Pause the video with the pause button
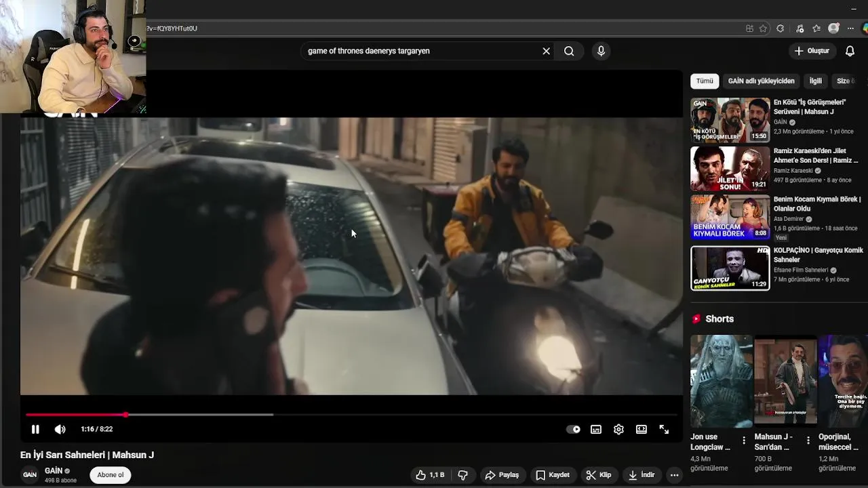The height and width of the screenshot is (488, 868). point(35,429)
